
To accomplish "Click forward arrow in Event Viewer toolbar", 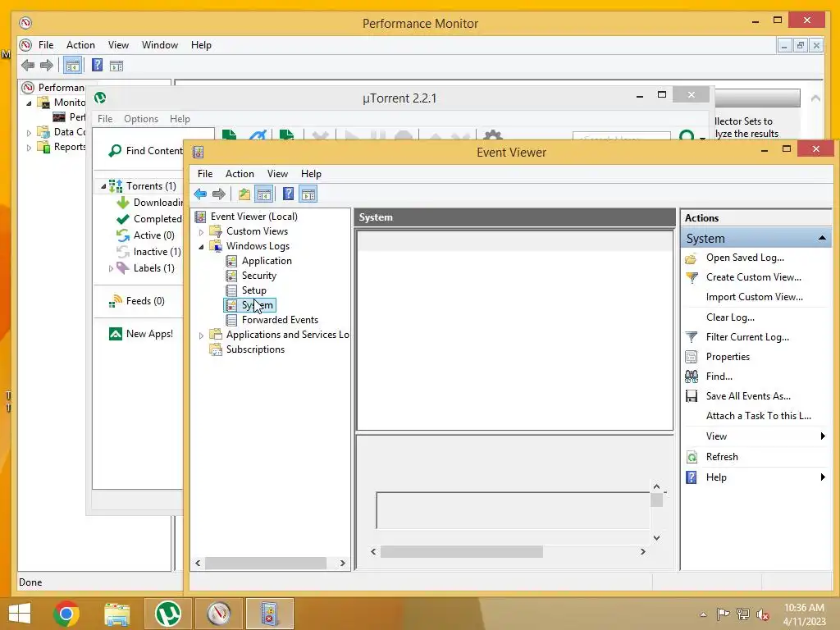I will tap(218, 194).
